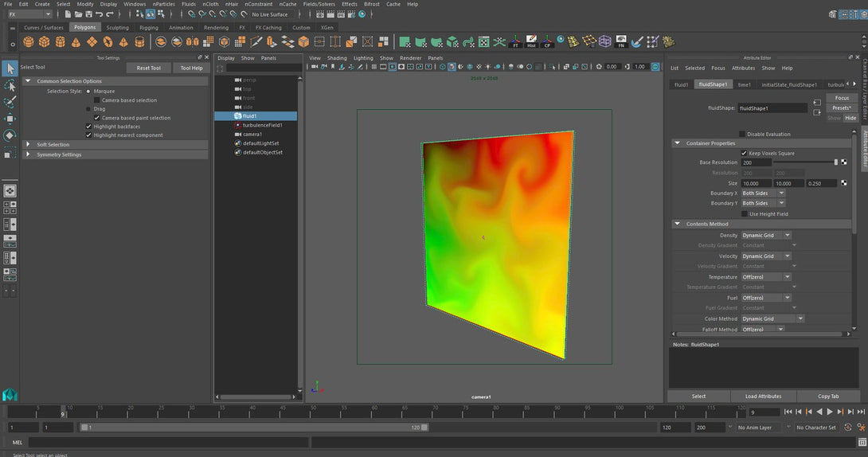Collapse the Container Properties section
Image resolution: width=868 pixels, height=457 pixels.
coord(677,143)
